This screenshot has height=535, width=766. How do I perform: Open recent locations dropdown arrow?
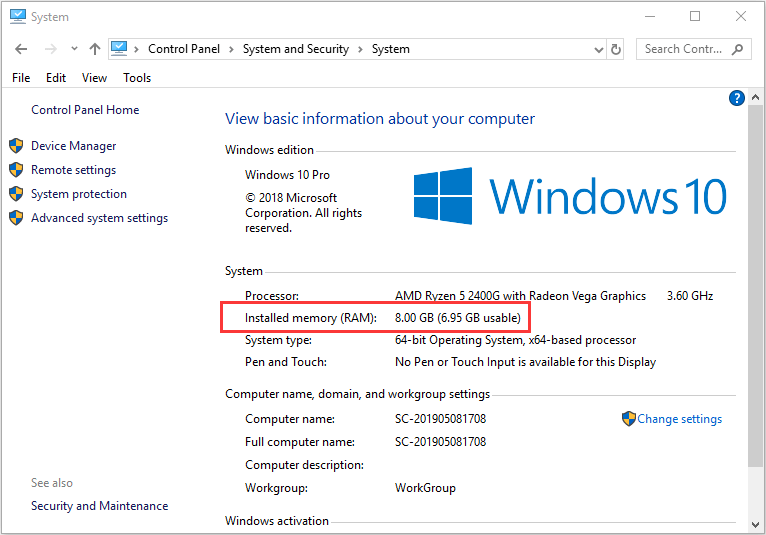click(74, 49)
